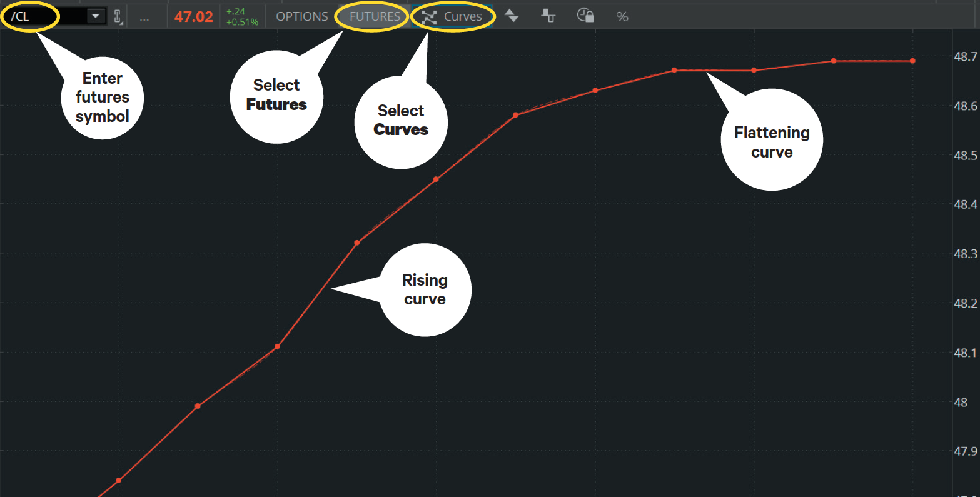Select the Curves button
The height and width of the screenshot is (497, 980).
463,17
